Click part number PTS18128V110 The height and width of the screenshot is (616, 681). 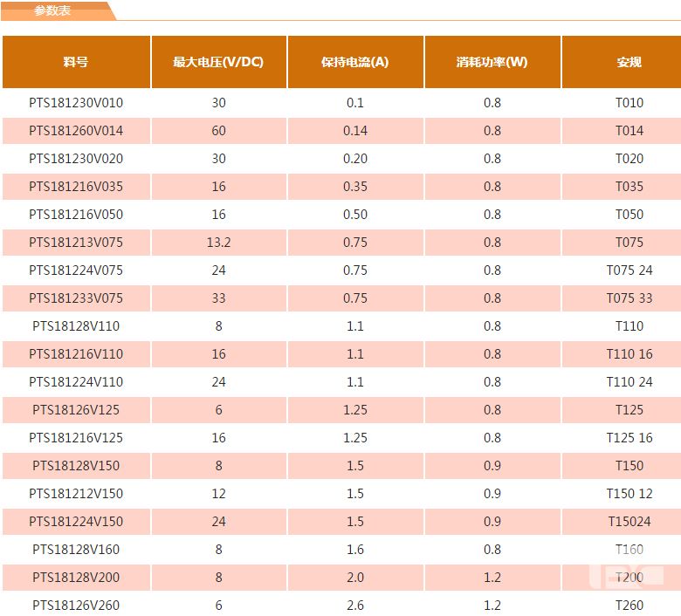tap(76, 326)
